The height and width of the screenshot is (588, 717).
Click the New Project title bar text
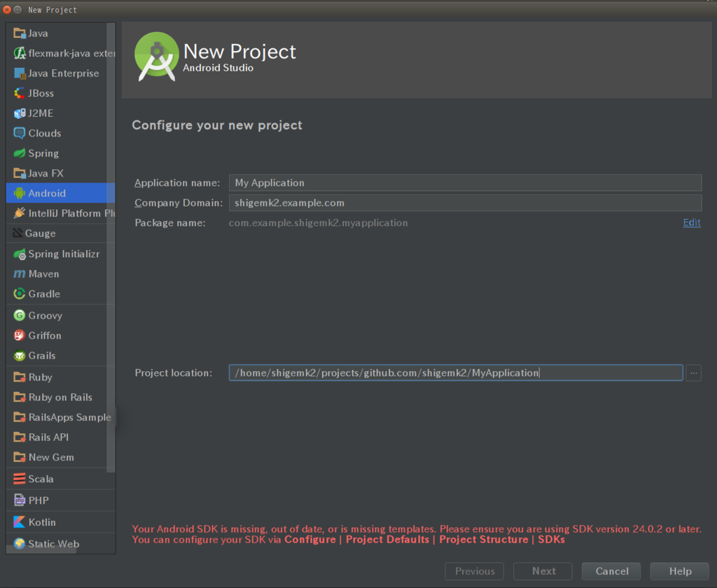click(53, 10)
